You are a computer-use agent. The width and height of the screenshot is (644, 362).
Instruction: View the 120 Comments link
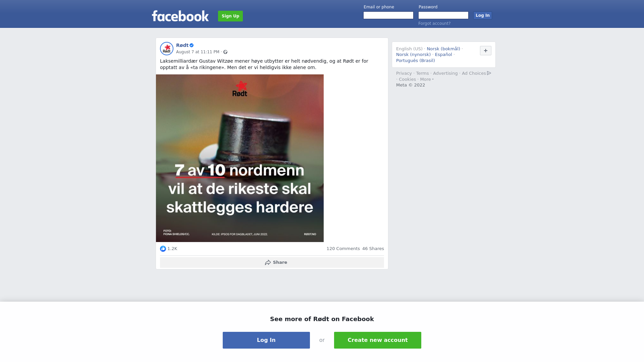tap(343, 249)
